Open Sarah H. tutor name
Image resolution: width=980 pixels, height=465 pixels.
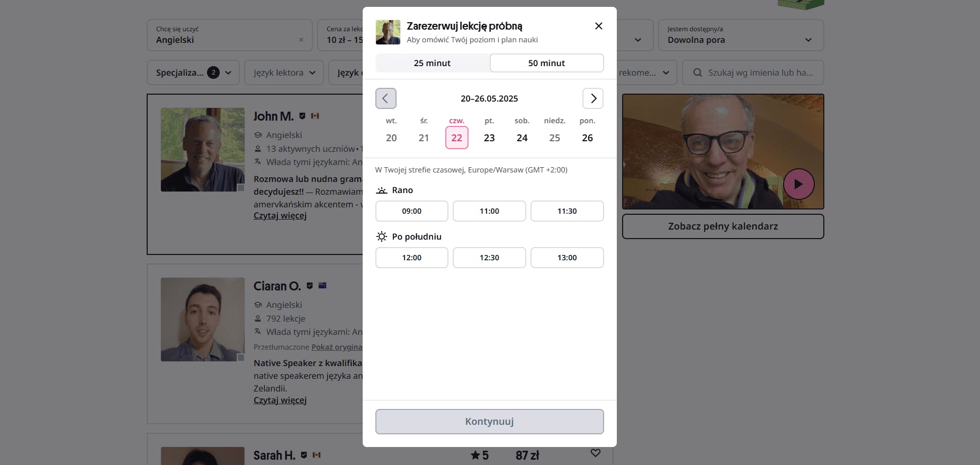[x=274, y=455]
